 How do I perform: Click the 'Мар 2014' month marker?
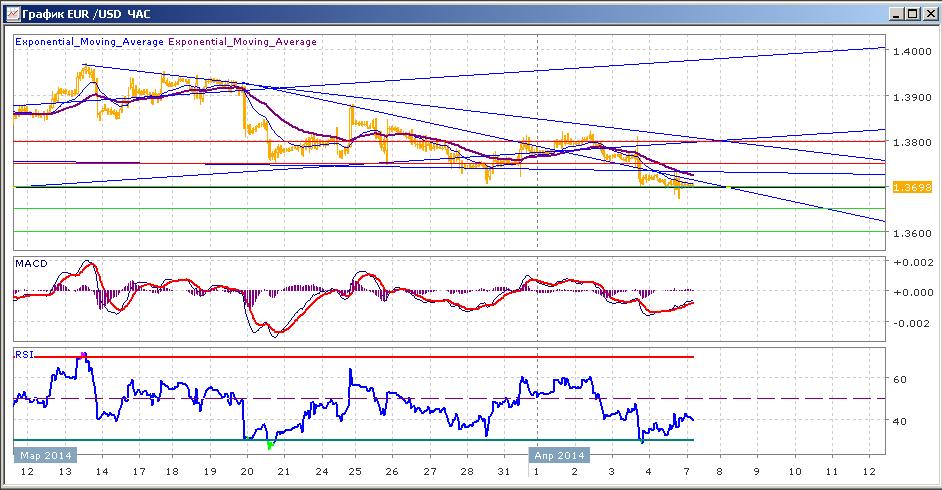click(x=45, y=455)
